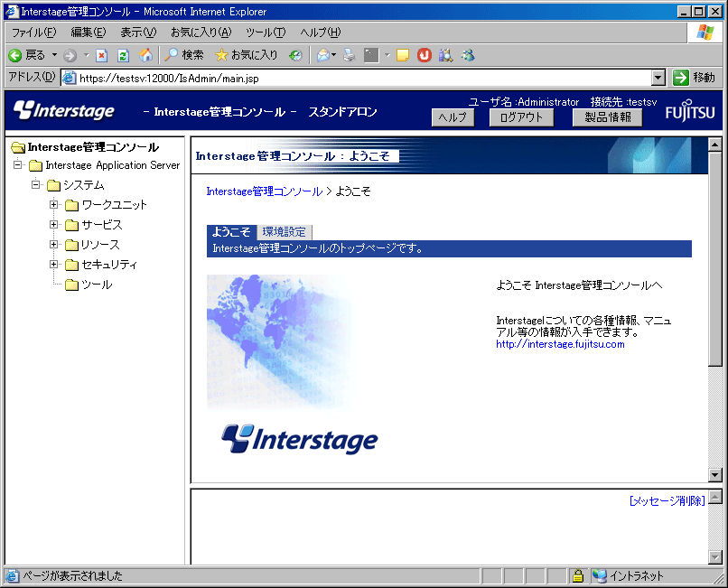Screen dimensions: 728x588
Task: Click the [メッセージ削除] link
Action: tap(667, 500)
